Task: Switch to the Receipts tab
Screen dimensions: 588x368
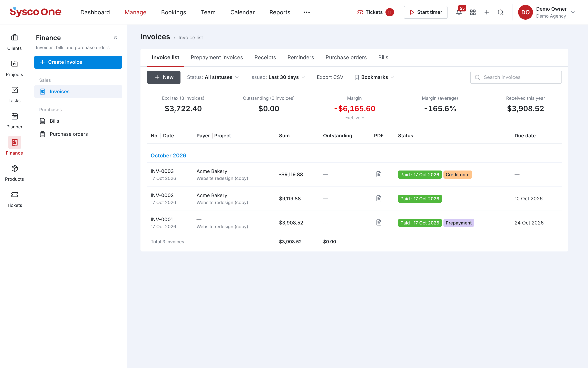Action: coord(265,57)
